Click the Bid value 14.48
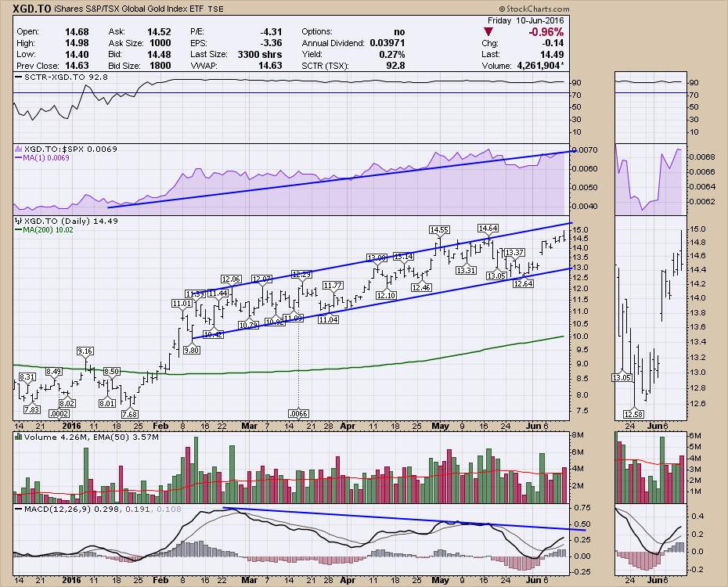This screenshot has height=587, width=728. pyautogui.click(x=159, y=54)
